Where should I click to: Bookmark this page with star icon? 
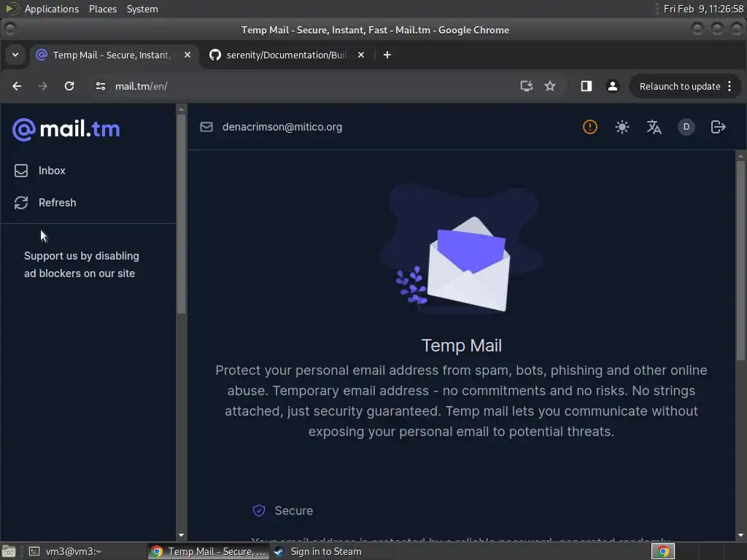550,86
